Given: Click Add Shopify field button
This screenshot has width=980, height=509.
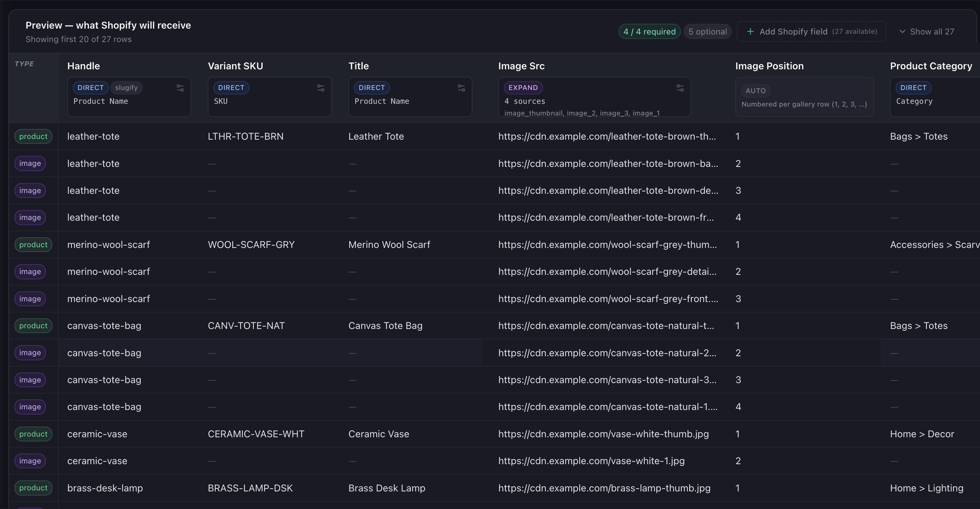Looking at the screenshot, I should pyautogui.click(x=811, y=32).
